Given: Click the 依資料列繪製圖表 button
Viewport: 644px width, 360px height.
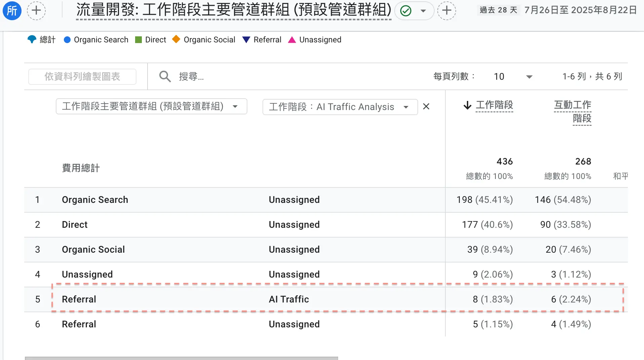Looking at the screenshot, I should point(82,77).
